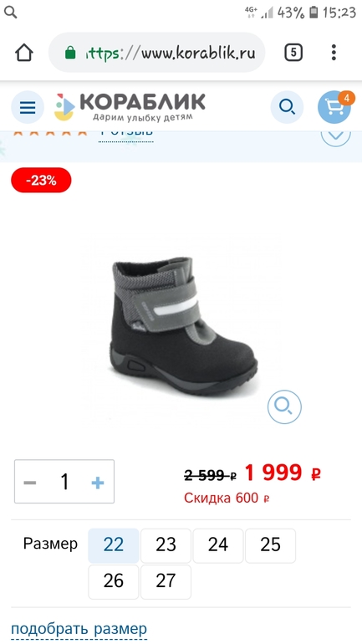Select size 24
Viewport: 362px width, 644px height.
pos(218,545)
